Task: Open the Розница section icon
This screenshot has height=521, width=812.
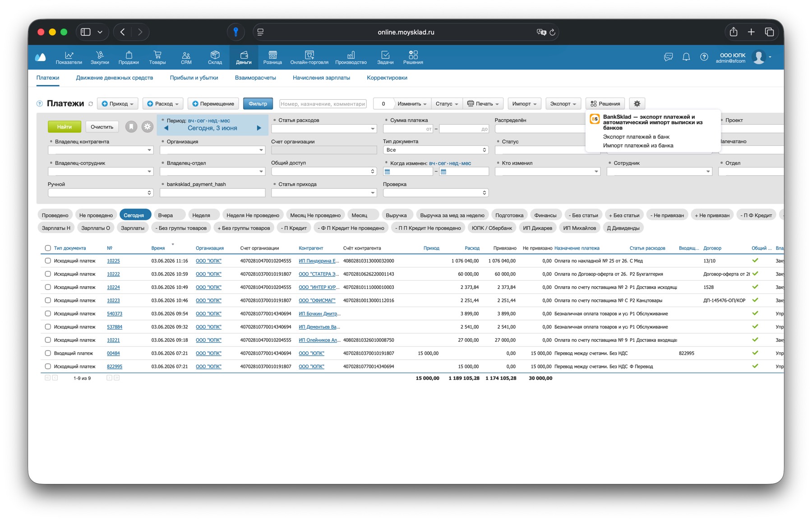Action: pos(272,57)
